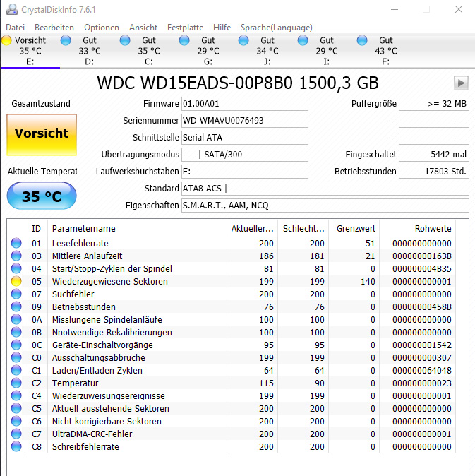Click the blue orb in Betriebsstunden row 09

click(16, 307)
